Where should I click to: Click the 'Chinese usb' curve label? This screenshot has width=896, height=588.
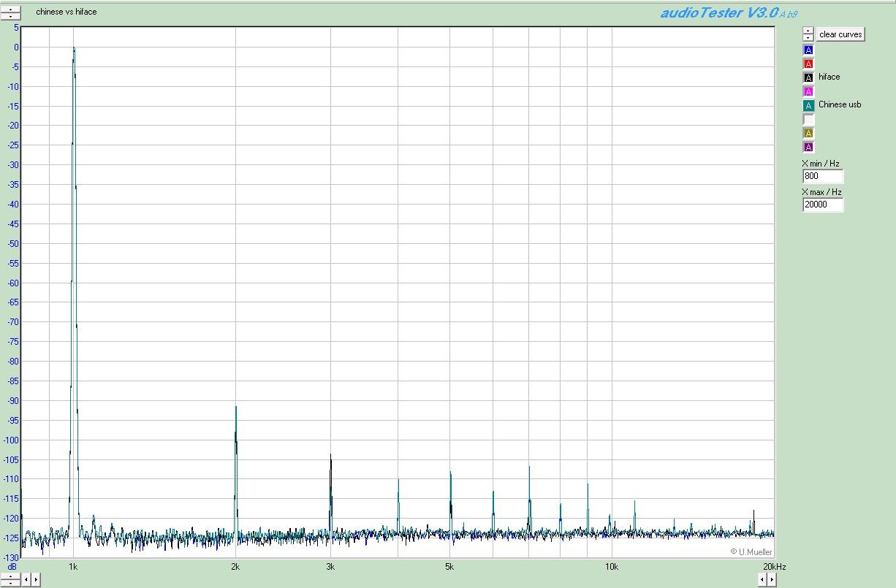point(840,104)
